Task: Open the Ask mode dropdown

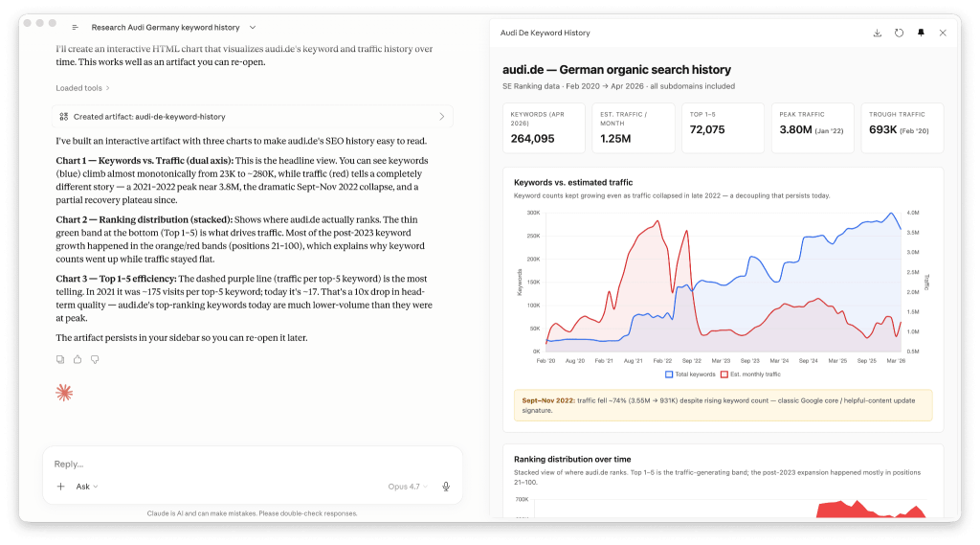Action: click(x=87, y=487)
